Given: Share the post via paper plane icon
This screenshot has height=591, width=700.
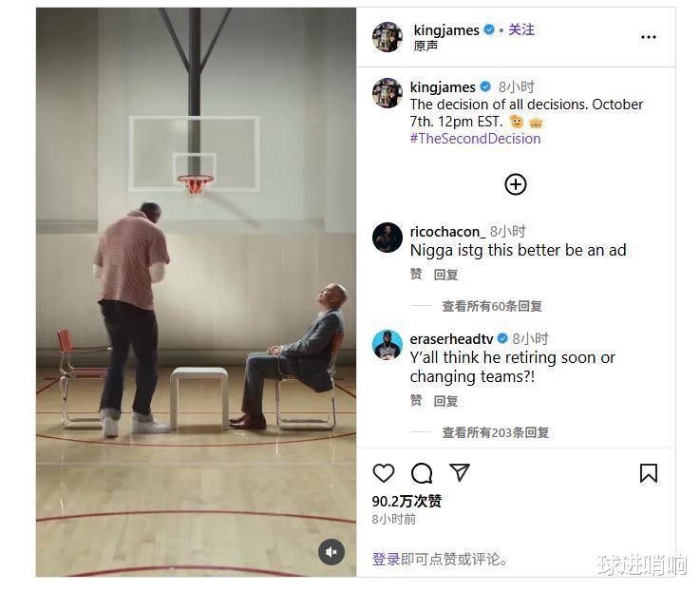Looking at the screenshot, I should coord(460,472).
